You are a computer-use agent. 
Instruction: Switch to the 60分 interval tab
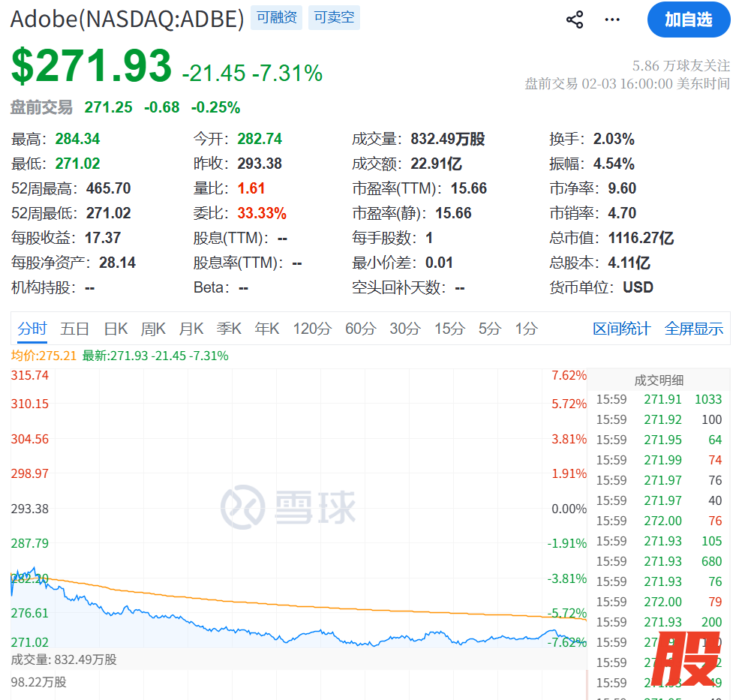pos(360,329)
